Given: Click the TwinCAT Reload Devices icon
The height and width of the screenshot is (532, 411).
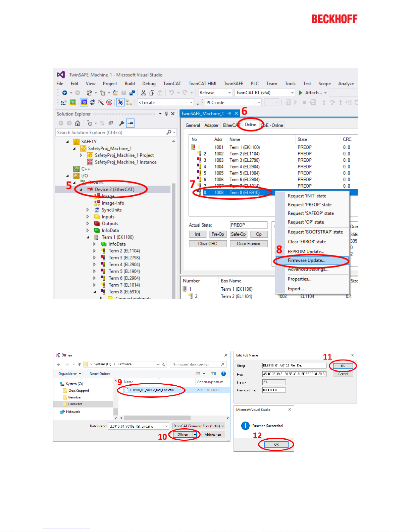Looking at the screenshot, I should [92, 102].
